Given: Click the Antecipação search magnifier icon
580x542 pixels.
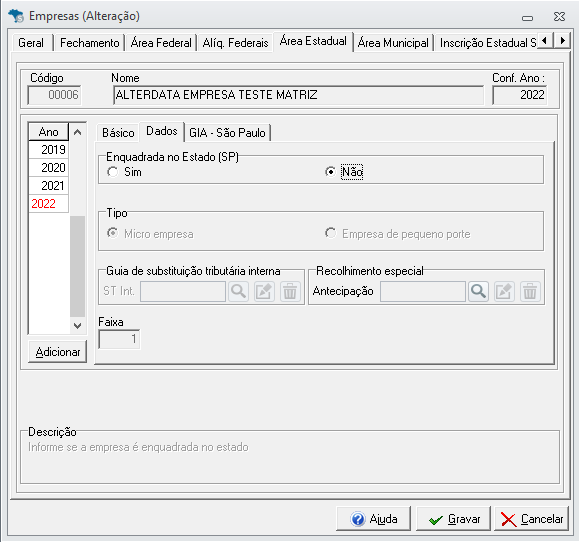Looking at the screenshot, I should pos(478,292).
